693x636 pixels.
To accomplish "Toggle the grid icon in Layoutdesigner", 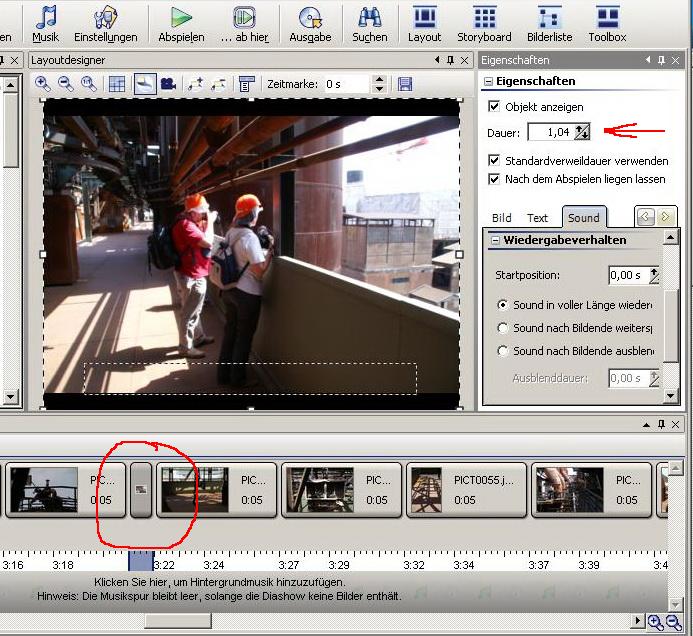I will click(117, 84).
